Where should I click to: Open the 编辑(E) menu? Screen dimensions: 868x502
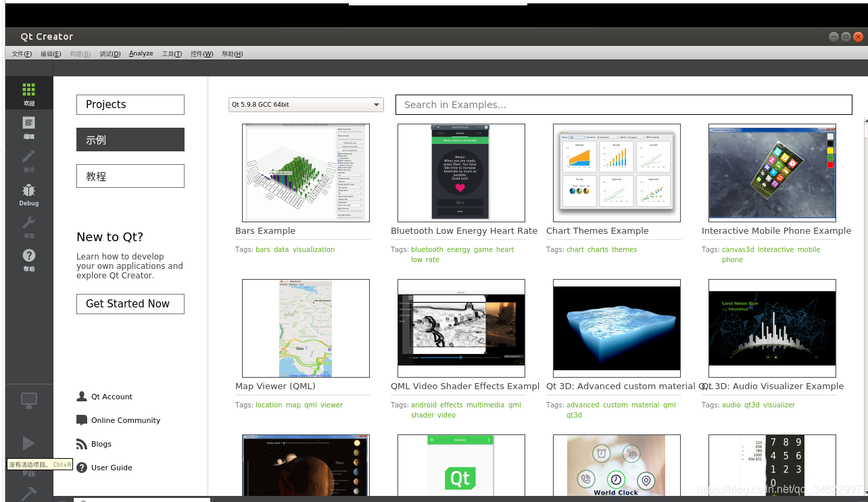(51, 54)
